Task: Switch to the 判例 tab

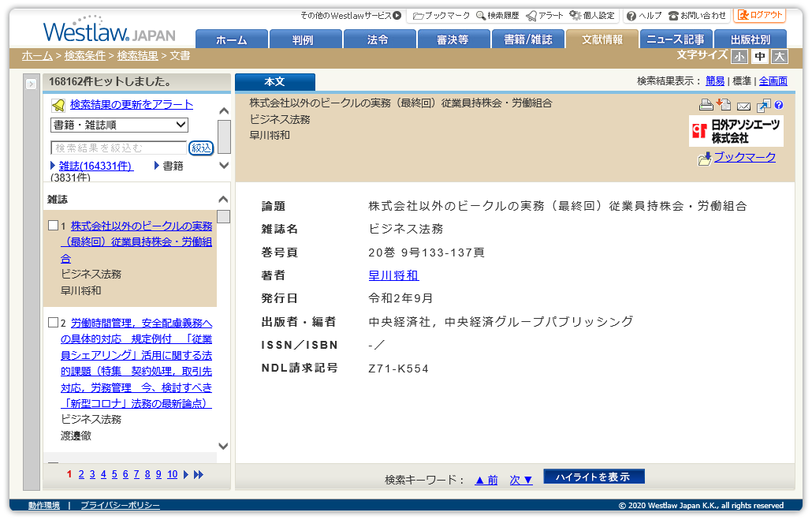Action: click(304, 37)
